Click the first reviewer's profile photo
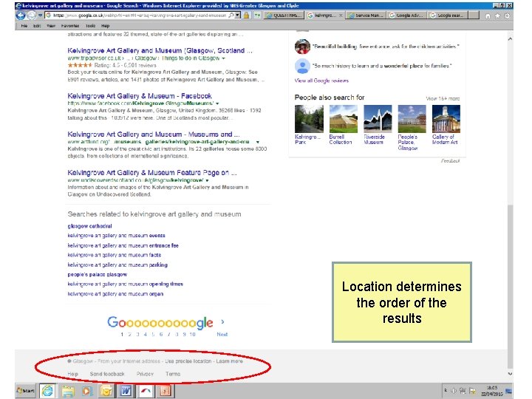 [x=302, y=47]
